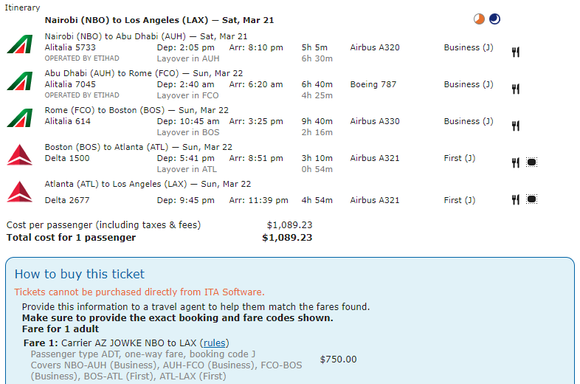This screenshot has width=580, height=384.
Task: Click the $750.00 fare amount
Action: pyautogui.click(x=338, y=359)
